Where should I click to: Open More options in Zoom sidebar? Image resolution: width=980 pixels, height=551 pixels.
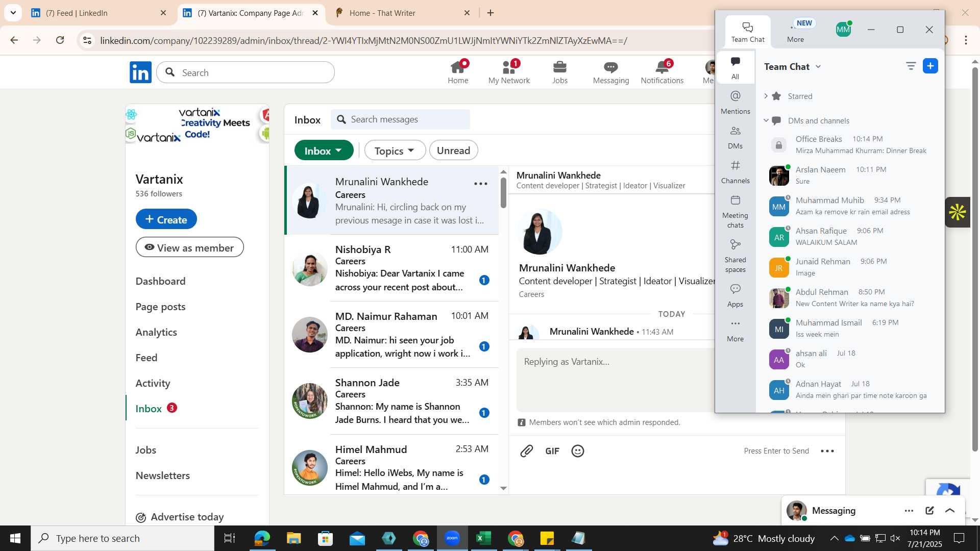[735, 330]
